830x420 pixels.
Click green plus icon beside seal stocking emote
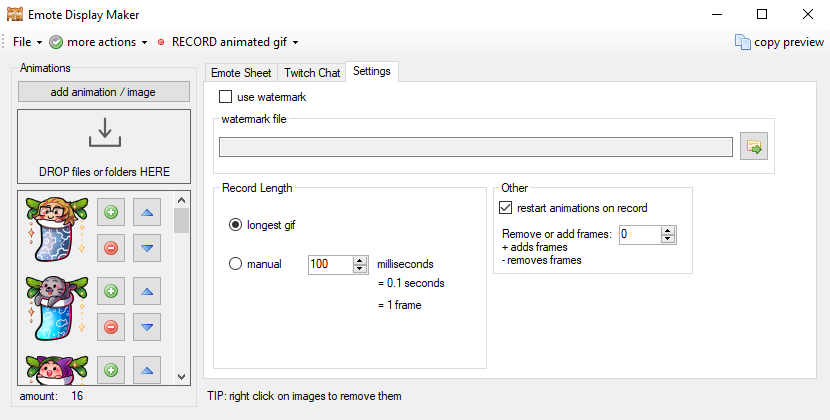[111, 291]
